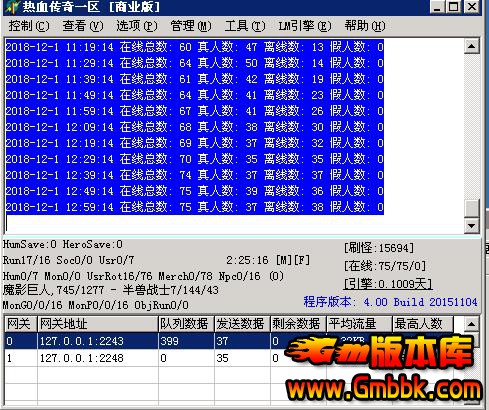
Task: Select log line at 12:59:14
Action: point(195,207)
